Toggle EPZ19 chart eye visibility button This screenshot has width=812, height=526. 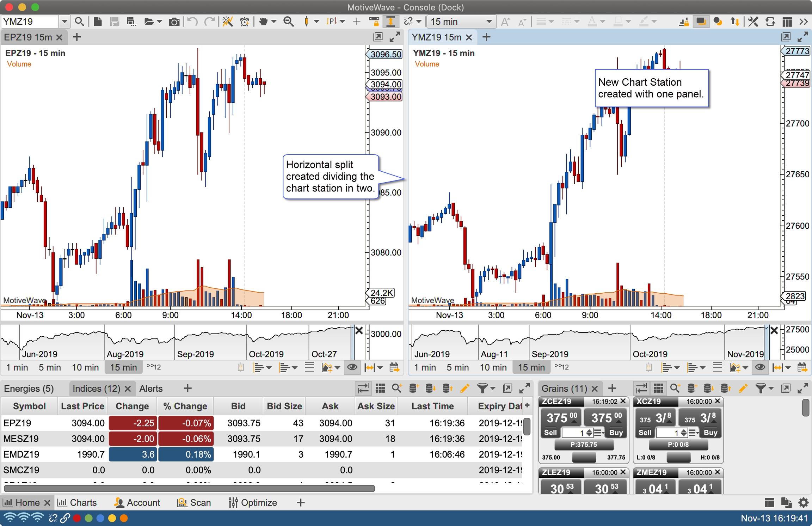pyautogui.click(x=352, y=367)
